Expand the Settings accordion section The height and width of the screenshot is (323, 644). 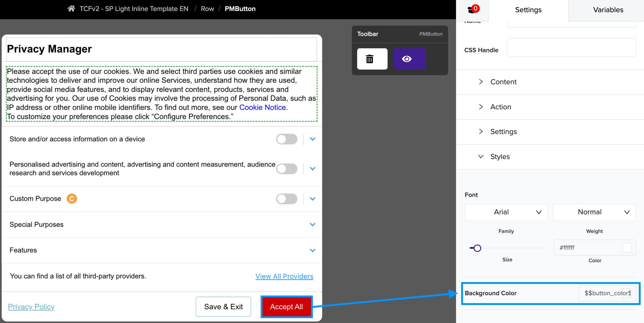coord(550,132)
